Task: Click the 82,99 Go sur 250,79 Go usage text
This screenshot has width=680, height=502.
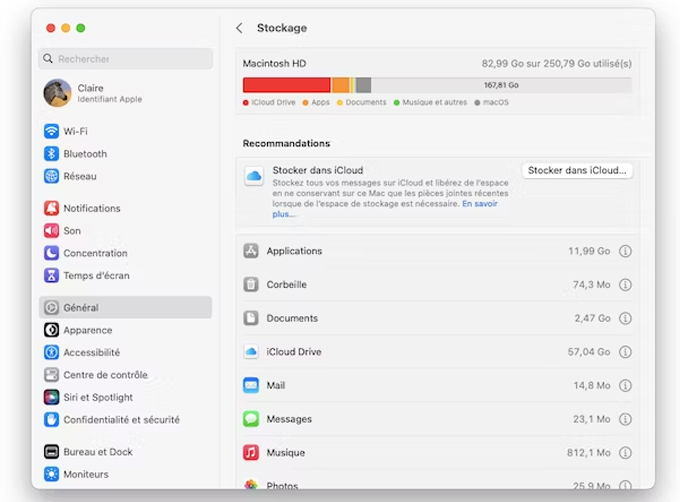Action: 556,64
